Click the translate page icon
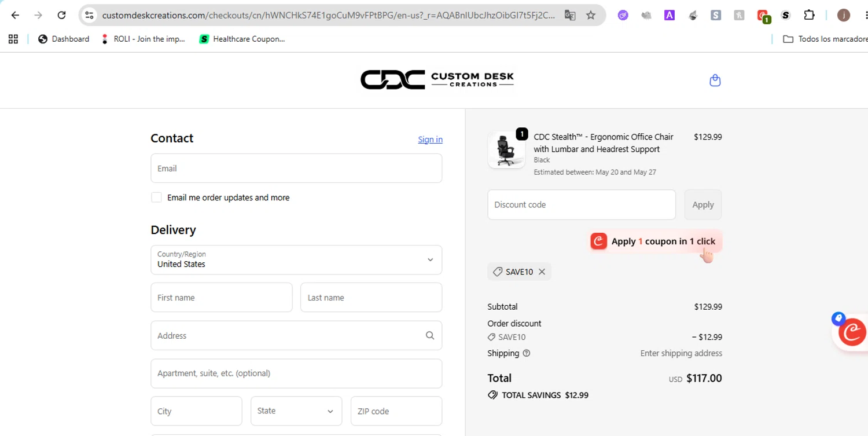This screenshot has width=868, height=436. (x=570, y=15)
